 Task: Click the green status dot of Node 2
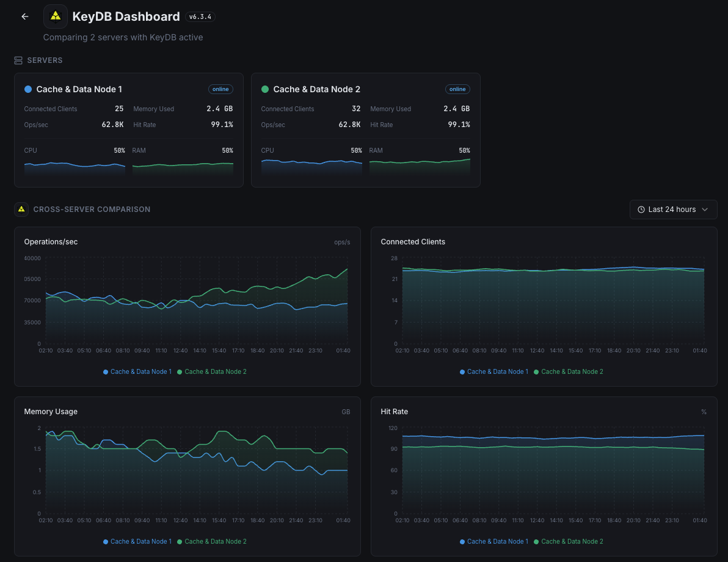[x=265, y=89]
